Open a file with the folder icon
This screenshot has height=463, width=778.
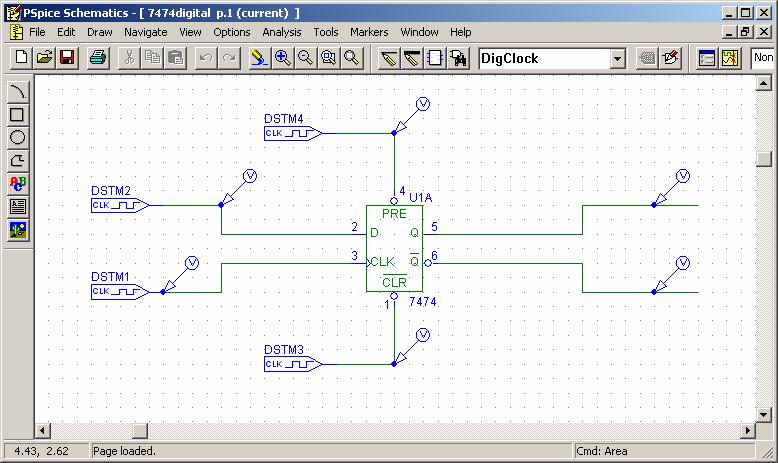tap(44, 58)
